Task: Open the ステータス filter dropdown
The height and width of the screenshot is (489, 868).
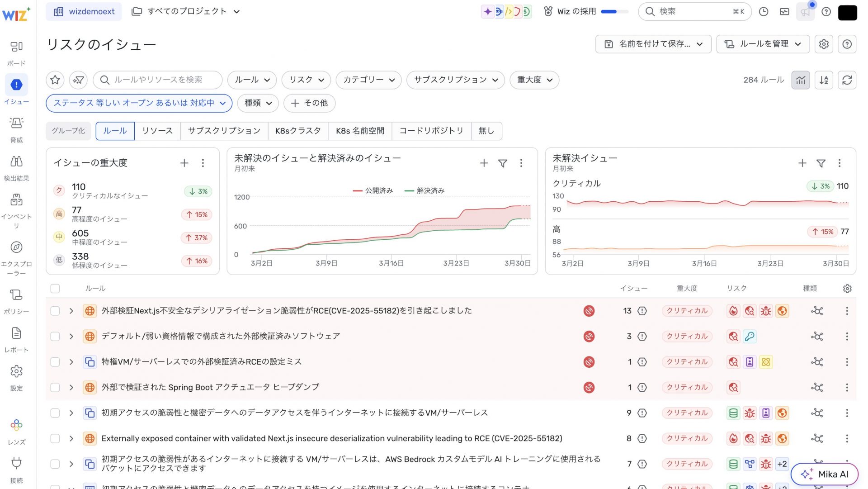Action: (x=139, y=103)
